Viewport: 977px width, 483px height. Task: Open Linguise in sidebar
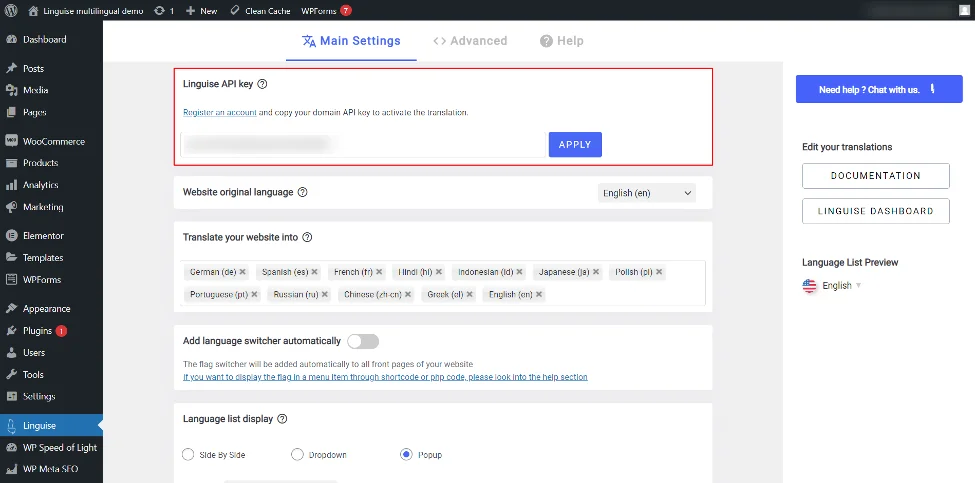click(51, 426)
